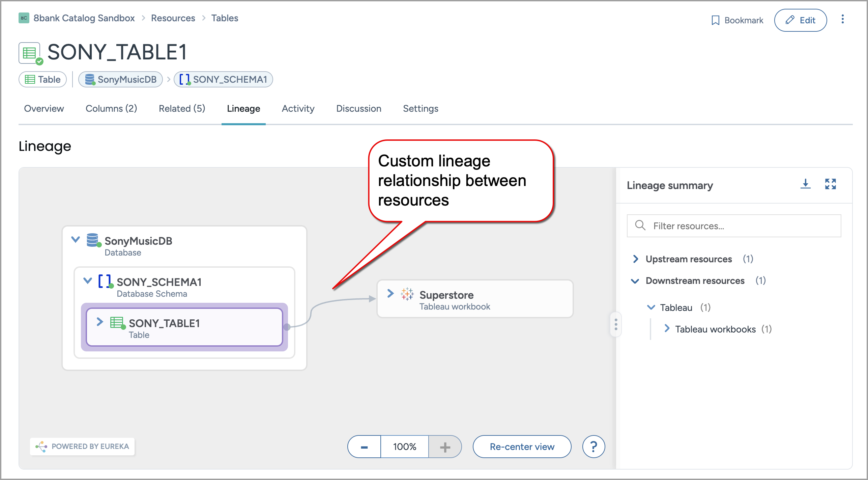The height and width of the screenshot is (480, 868).
Task: Click the 8bank Catalog Sandbox logo icon
Action: pos(24,18)
